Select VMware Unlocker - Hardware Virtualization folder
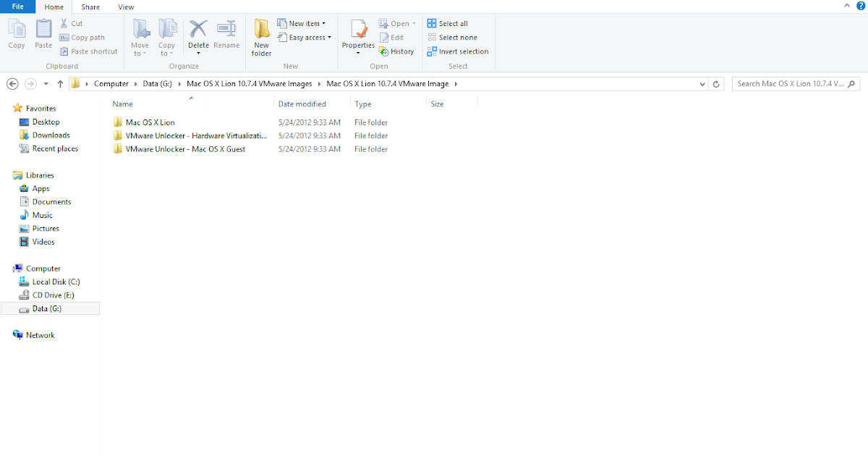Image resolution: width=868 pixels, height=456 pixels. [x=191, y=135]
